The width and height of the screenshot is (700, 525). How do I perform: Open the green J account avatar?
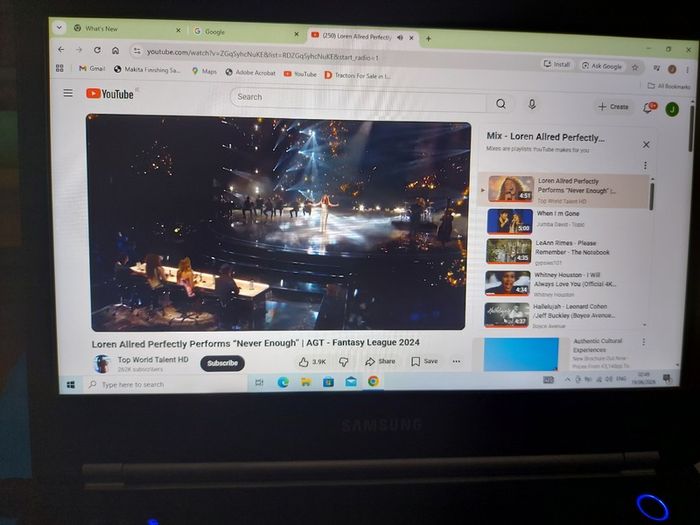(672, 109)
